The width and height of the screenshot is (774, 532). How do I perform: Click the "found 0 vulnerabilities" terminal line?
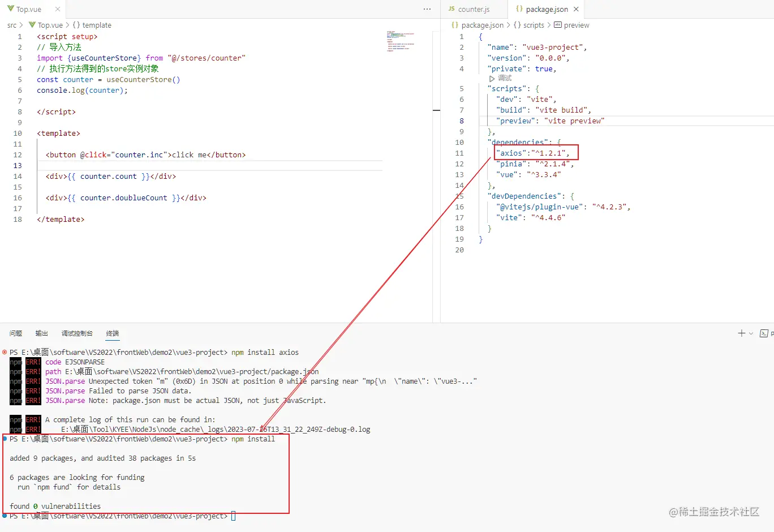click(x=55, y=507)
